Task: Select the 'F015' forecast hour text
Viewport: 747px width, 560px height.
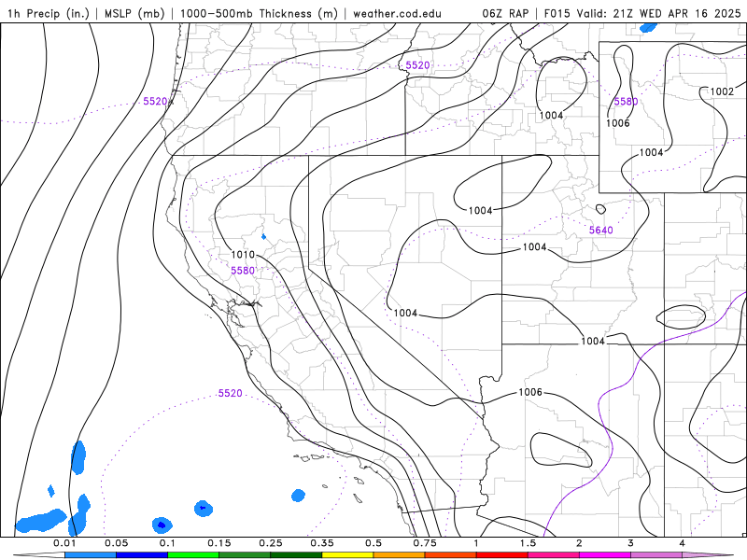Action: (x=557, y=13)
